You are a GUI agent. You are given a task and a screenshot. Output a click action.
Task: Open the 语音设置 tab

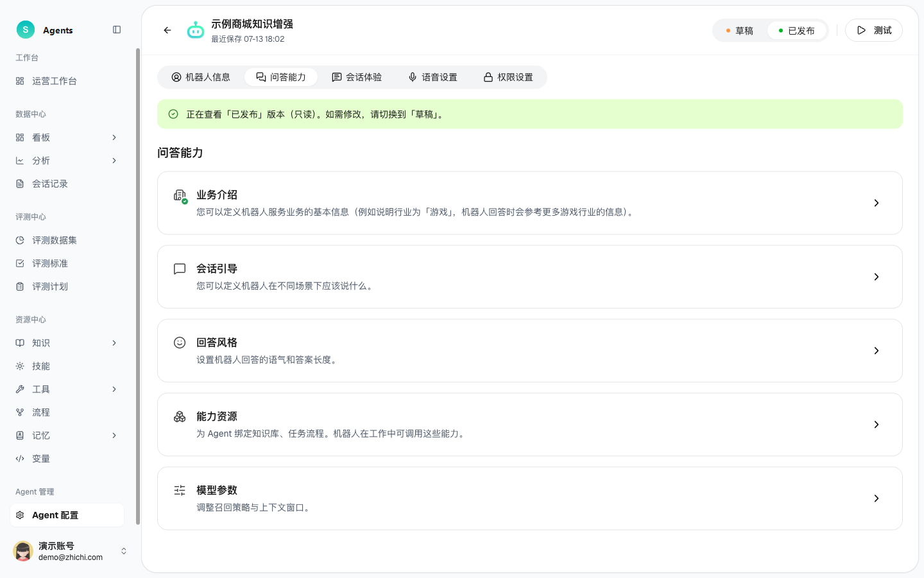pyautogui.click(x=432, y=77)
